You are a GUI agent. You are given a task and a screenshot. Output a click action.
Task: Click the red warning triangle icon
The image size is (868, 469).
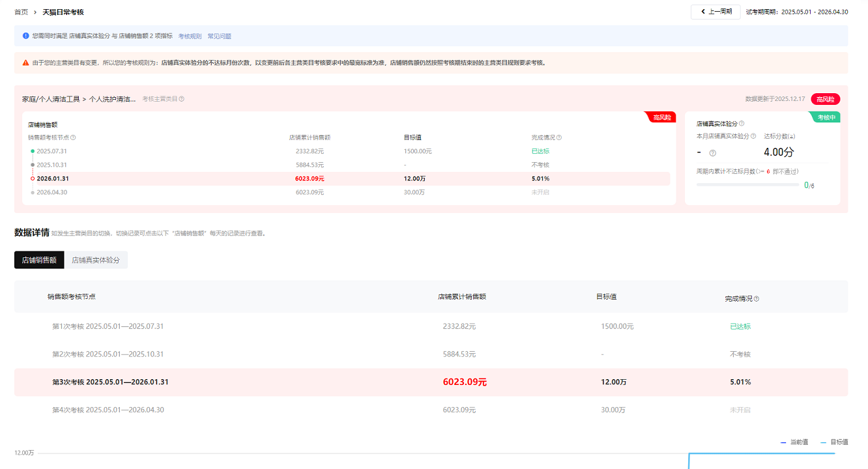pyautogui.click(x=25, y=63)
